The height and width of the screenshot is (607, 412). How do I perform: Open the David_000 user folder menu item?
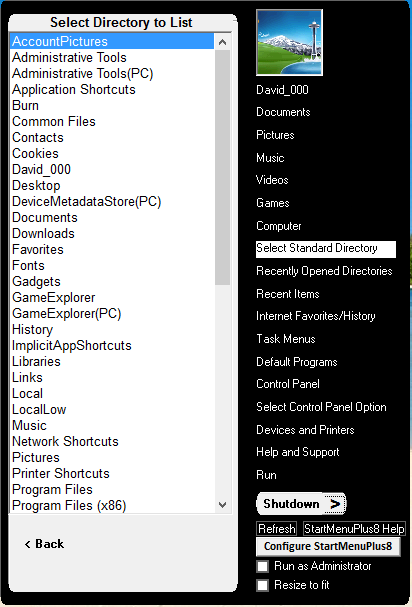tap(282, 90)
